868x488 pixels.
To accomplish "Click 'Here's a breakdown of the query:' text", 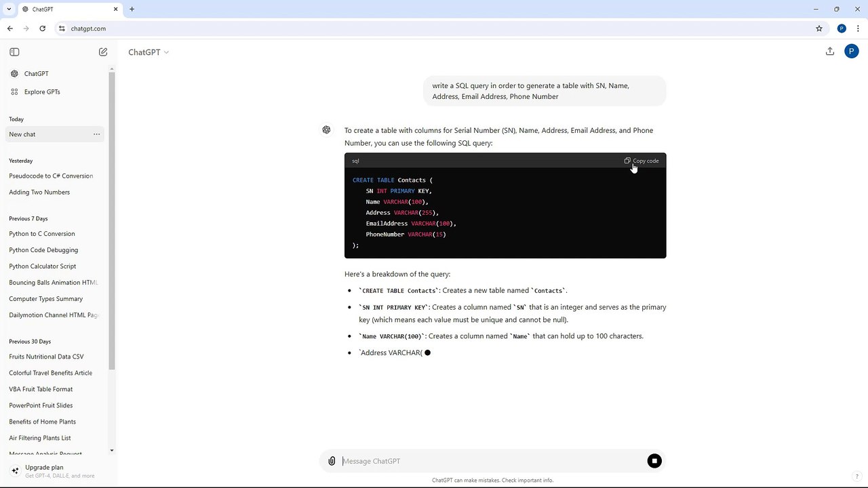I will (x=397, y=274).
